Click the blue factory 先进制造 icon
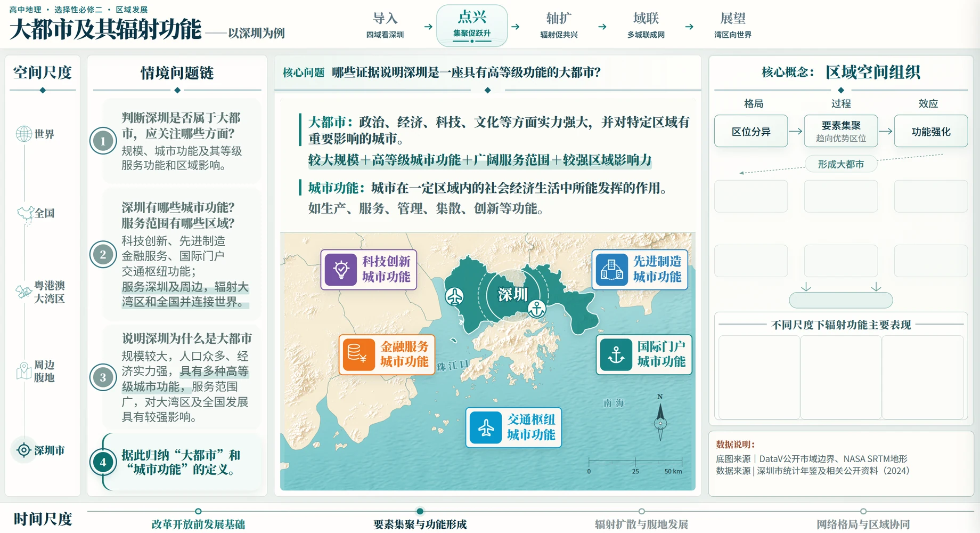Viewport: 980px width, 533px height. [612, 270]
